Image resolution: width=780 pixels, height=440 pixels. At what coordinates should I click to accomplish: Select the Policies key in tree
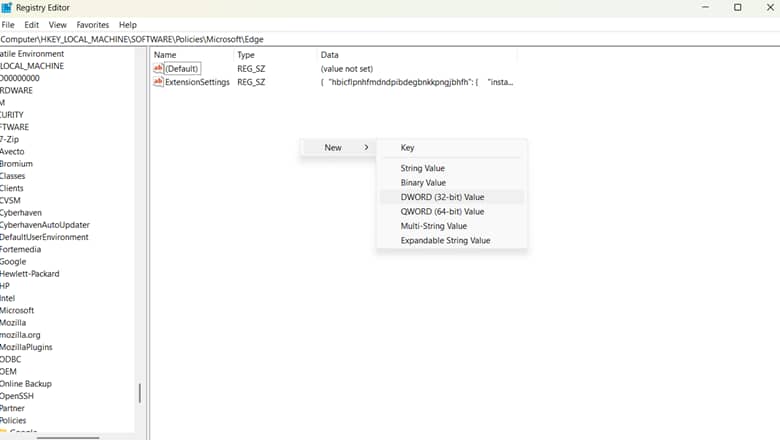pyautogui.click(x=13, y=421)
